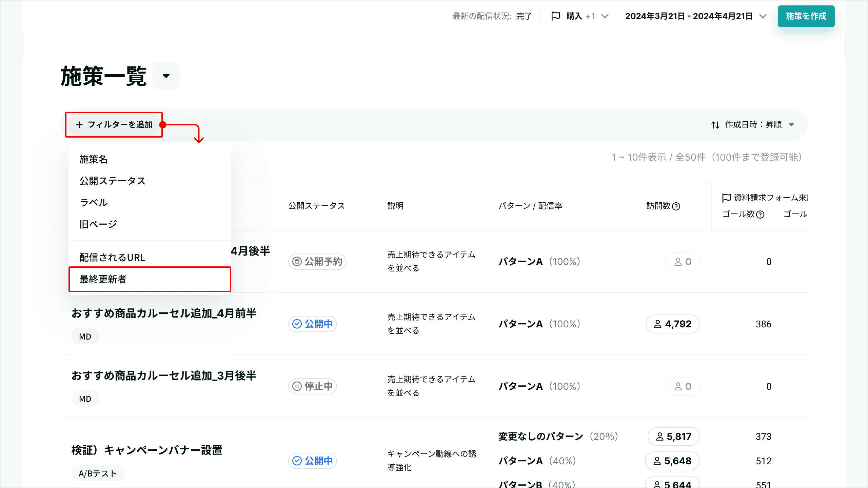Click the 停止中 pause status badge
The width and height of the screenshot is (868, 488).
tap(313, 386)
